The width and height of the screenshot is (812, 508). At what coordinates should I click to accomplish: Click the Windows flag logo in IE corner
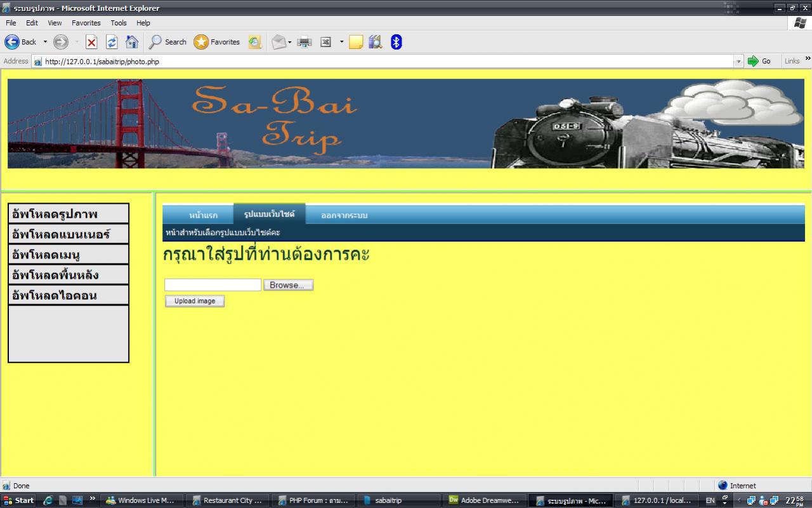(801, 23)
